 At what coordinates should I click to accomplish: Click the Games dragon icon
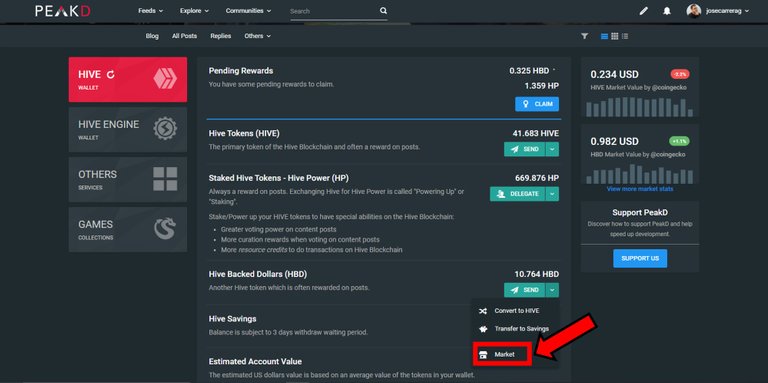pyautogui.click(x=165, y=229)
